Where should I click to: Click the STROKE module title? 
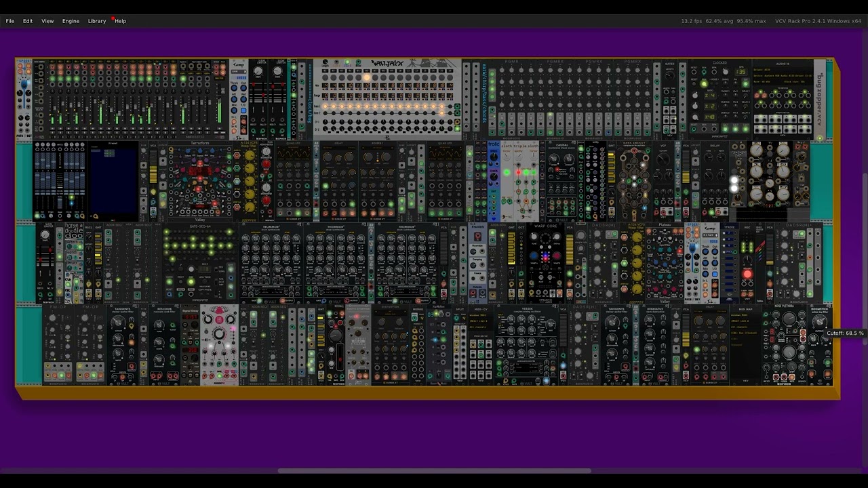click(x=729, y=227)
